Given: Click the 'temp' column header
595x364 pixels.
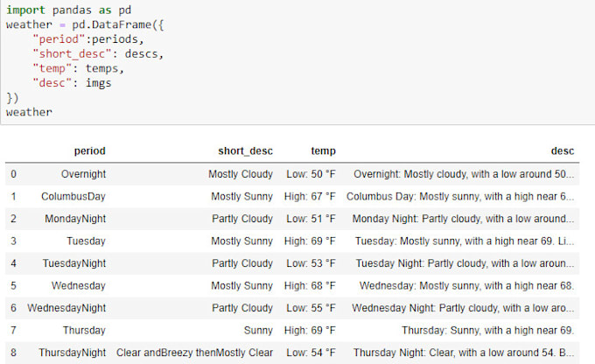Looking at the screenshot, I should 323,151.
